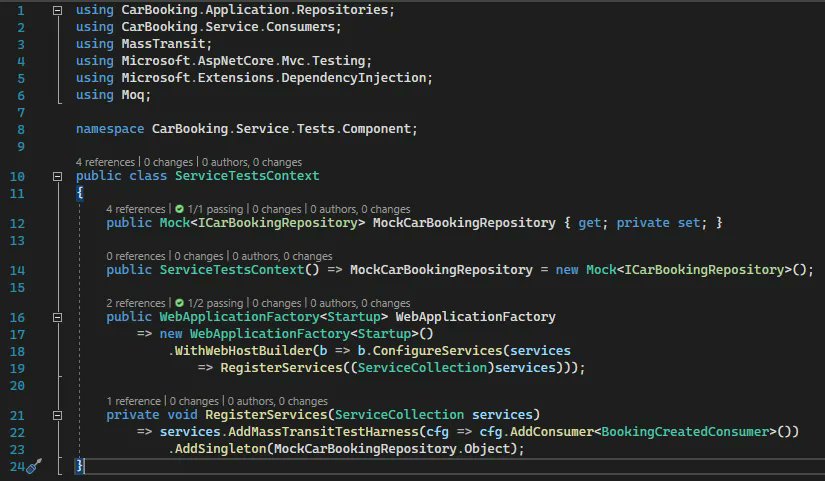Click 'Moq' in the using statement
The width and height of the screenshot is (825, 481).
[133, 95]
